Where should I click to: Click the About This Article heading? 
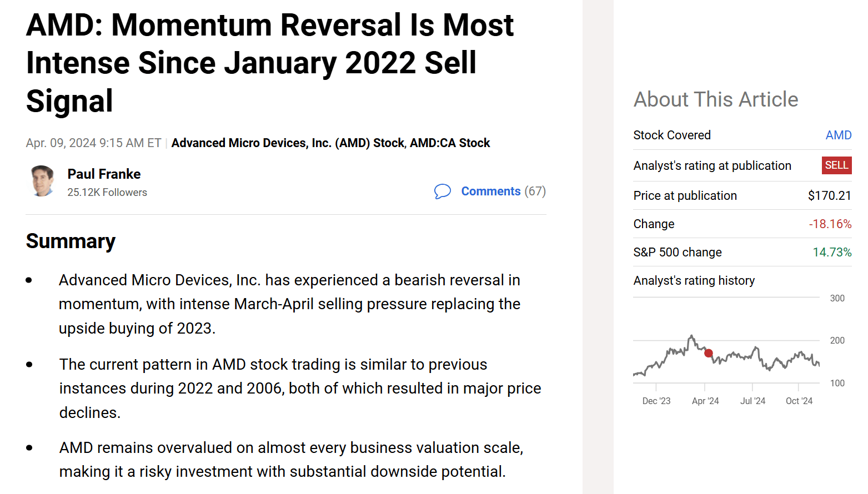pyautogui.click(x=716, y=100)
